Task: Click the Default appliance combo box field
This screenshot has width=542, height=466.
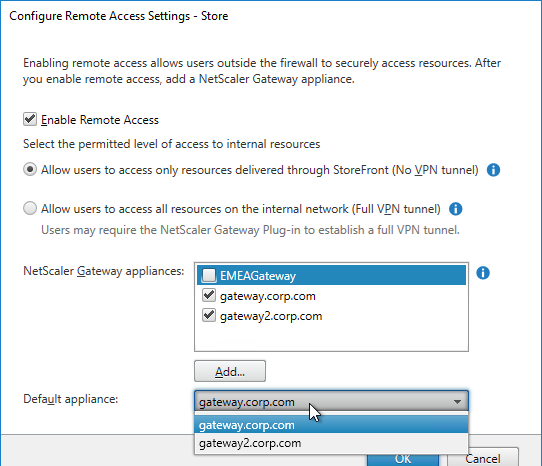Action: coord(331,401)
